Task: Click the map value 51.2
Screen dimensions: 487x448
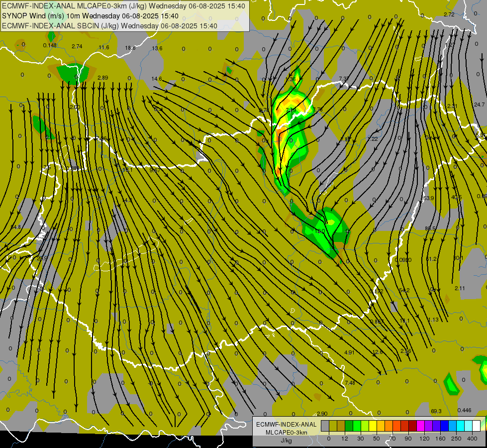Action: [x=431, y=259]
